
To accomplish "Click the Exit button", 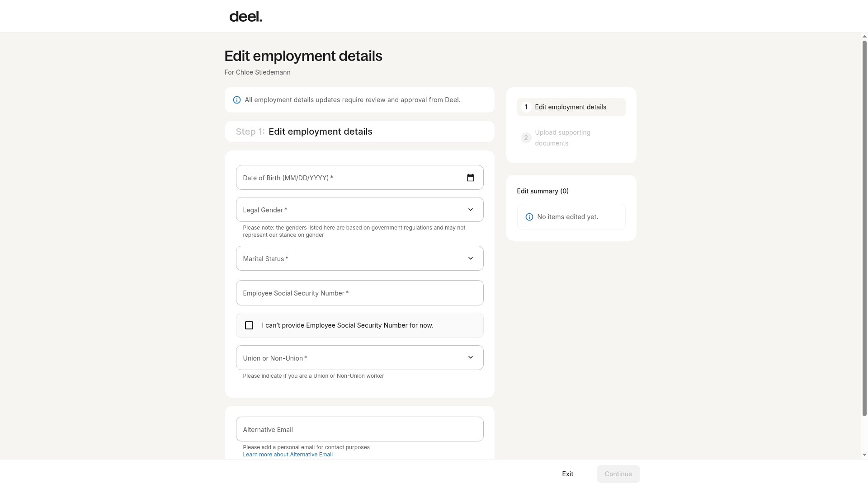I will 567,474.
